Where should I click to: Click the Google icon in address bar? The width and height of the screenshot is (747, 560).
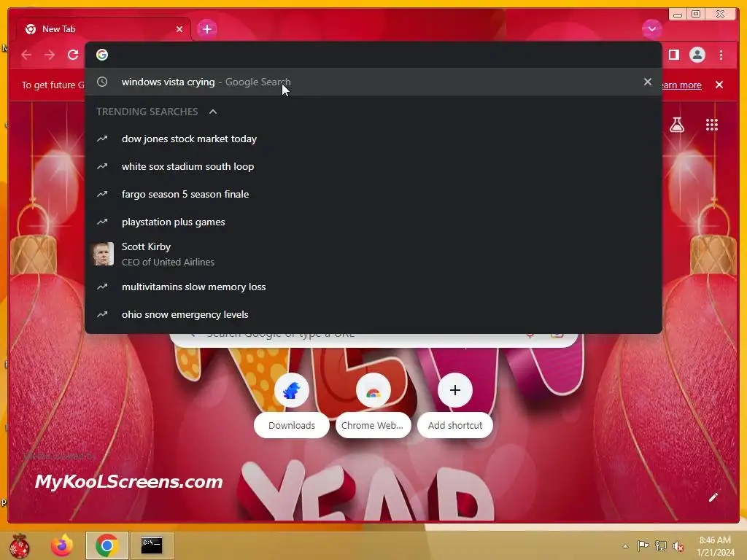[x=102, y=55]
